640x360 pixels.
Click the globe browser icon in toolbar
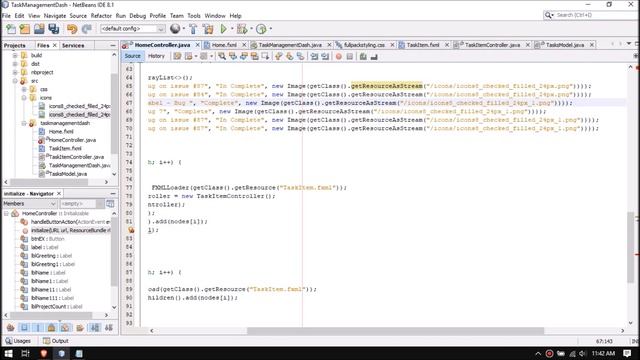click(175, 29)
